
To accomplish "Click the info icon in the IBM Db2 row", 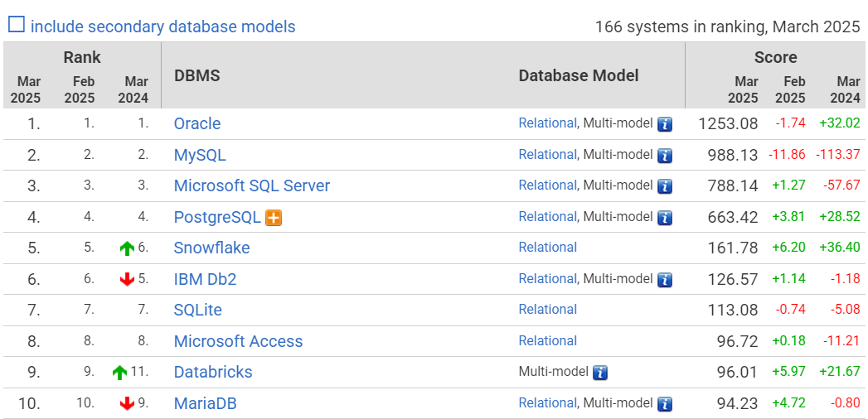I will click(x=665, y=280).
